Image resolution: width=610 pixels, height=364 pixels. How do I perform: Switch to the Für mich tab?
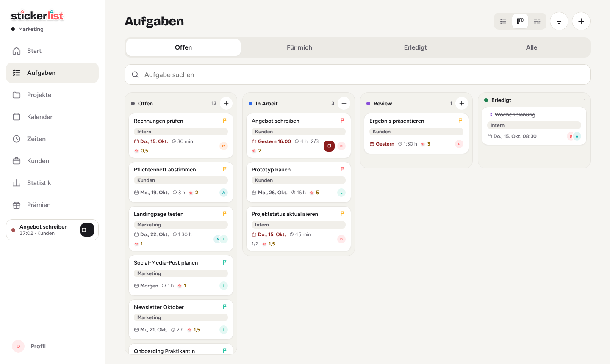[x=299, y=47]
